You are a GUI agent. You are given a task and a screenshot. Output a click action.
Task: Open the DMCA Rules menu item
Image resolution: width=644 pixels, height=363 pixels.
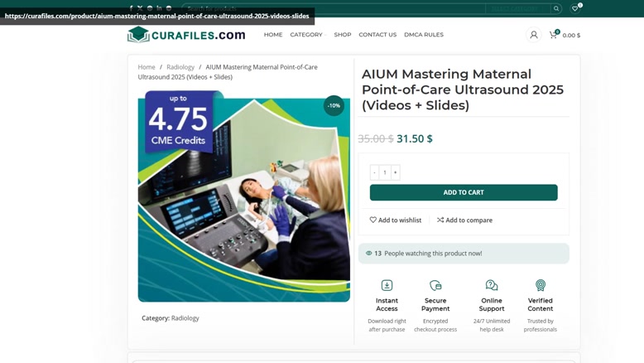pos(424,35)
